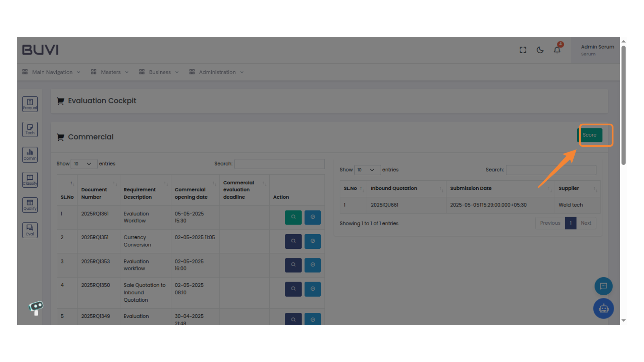Open notifications using the bell icon
The height and width of the screenshot is (362, 644).
557,50
